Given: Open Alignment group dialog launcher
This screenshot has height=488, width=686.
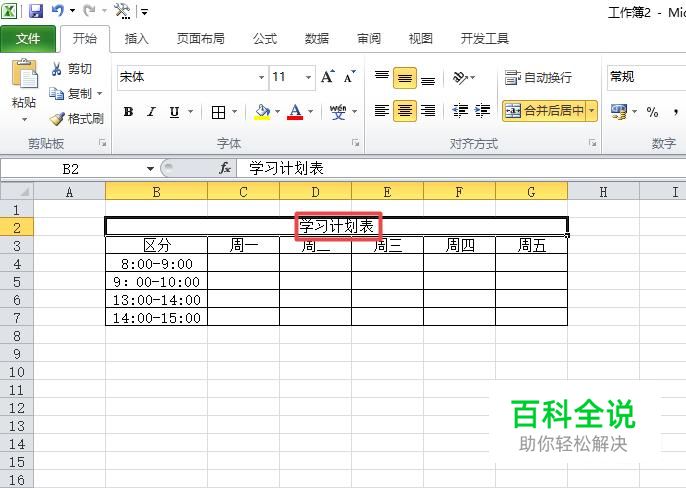Looking at the screenshot, I should [x=592, y=143].
